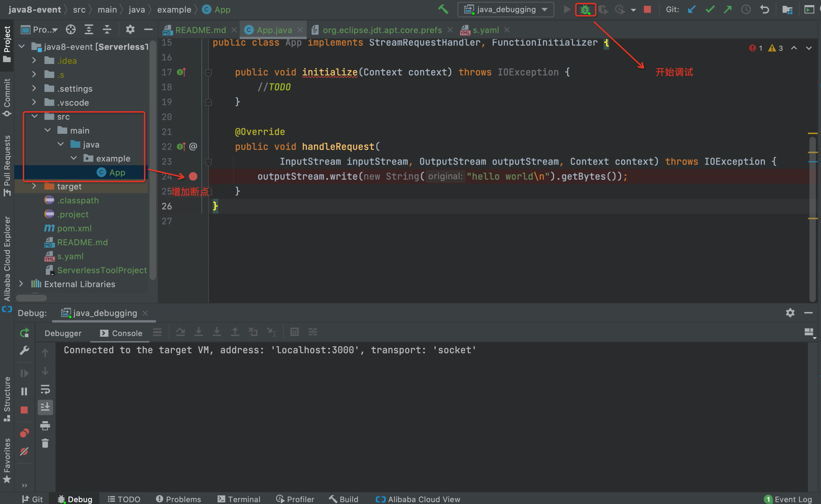Click the Print console output icon

(45, 426)
